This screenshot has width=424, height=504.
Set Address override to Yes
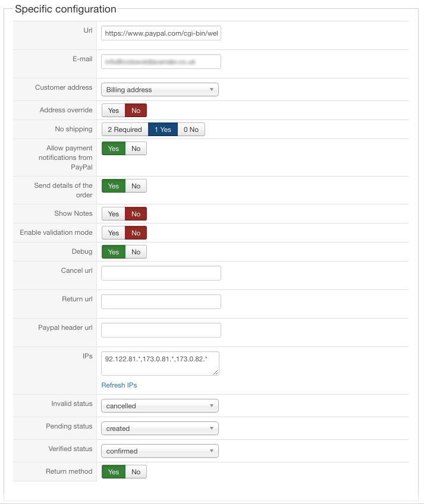pyautogui.click(x=113, y=111)
